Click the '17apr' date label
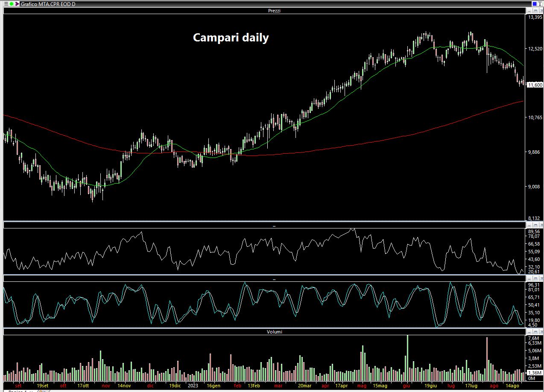 pyautogui.click(x=342, y=385)
